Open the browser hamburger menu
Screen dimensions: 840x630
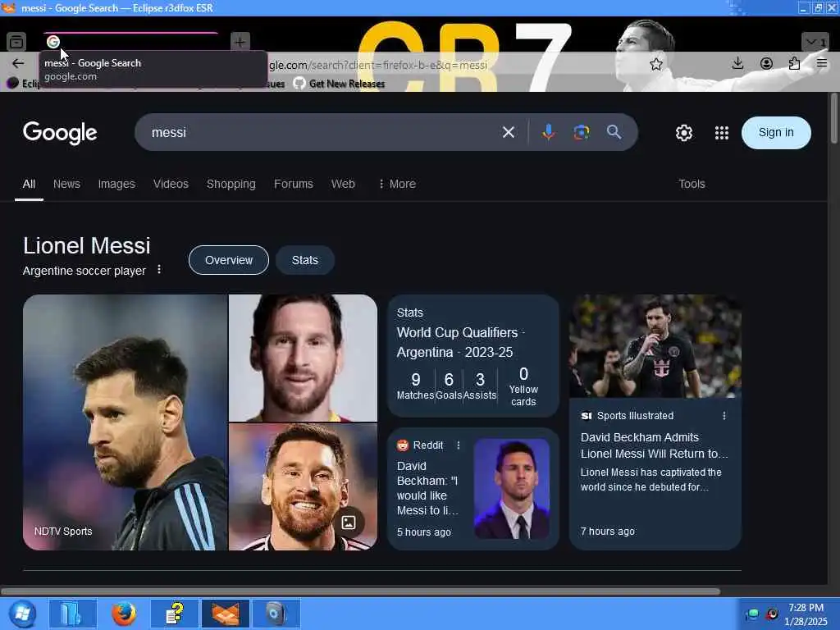[821, 64]
